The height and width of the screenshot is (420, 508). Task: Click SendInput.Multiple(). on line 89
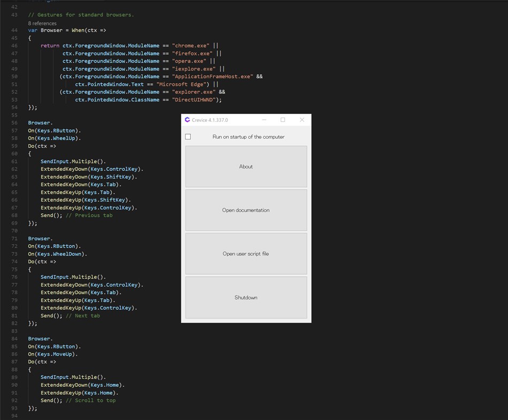73,377
